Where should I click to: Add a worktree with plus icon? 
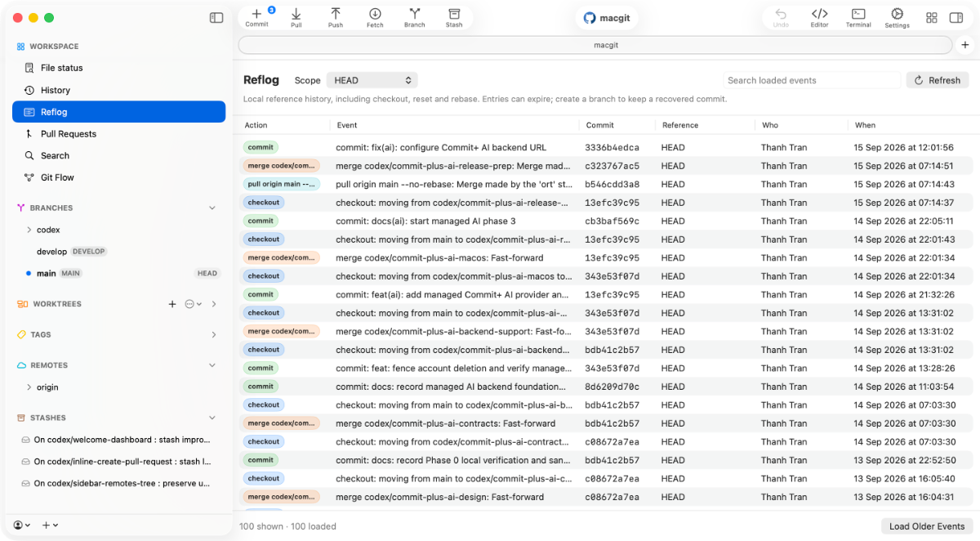(172, 304)
